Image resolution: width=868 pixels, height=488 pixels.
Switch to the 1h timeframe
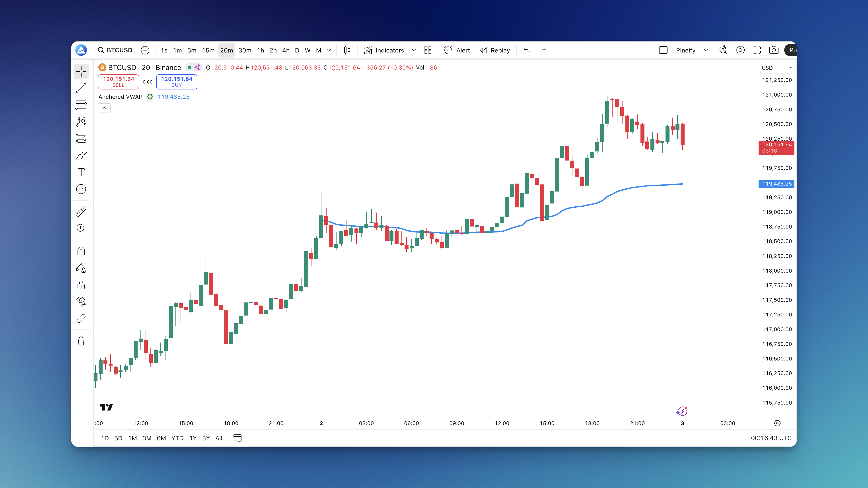point(261,50)
